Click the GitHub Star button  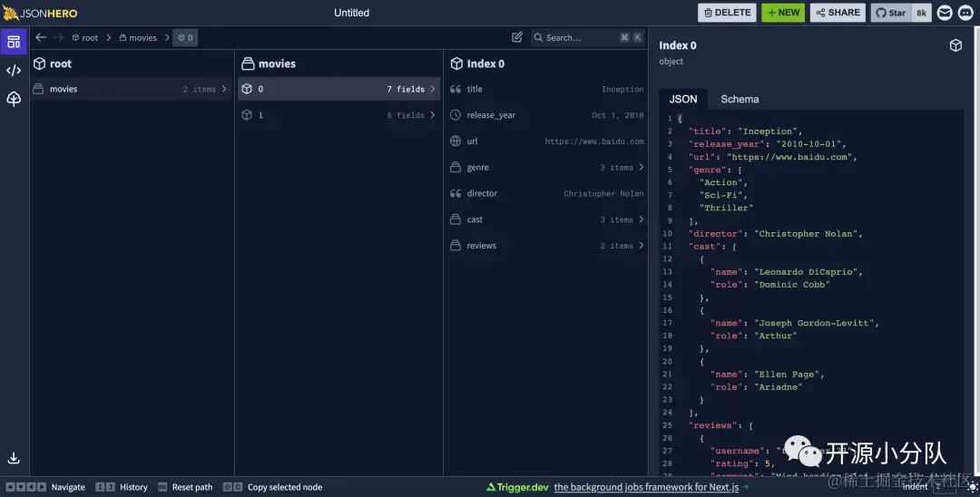point(891,13)
